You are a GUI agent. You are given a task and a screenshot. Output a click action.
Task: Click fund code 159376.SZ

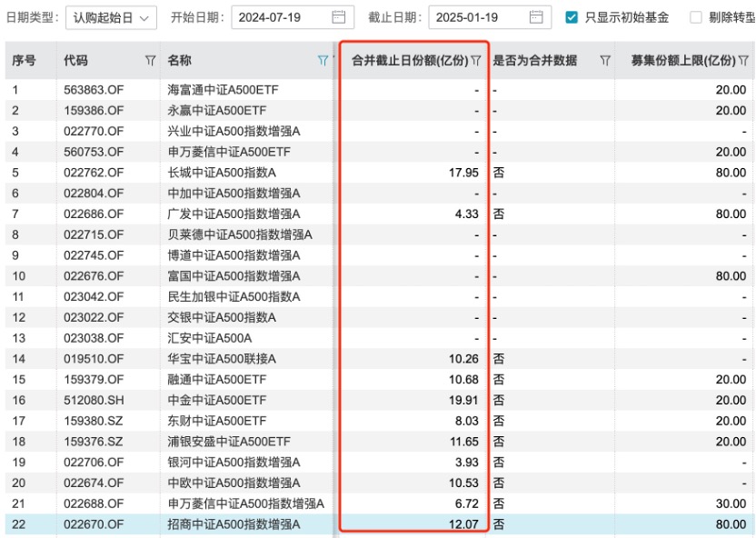(93, 442)
